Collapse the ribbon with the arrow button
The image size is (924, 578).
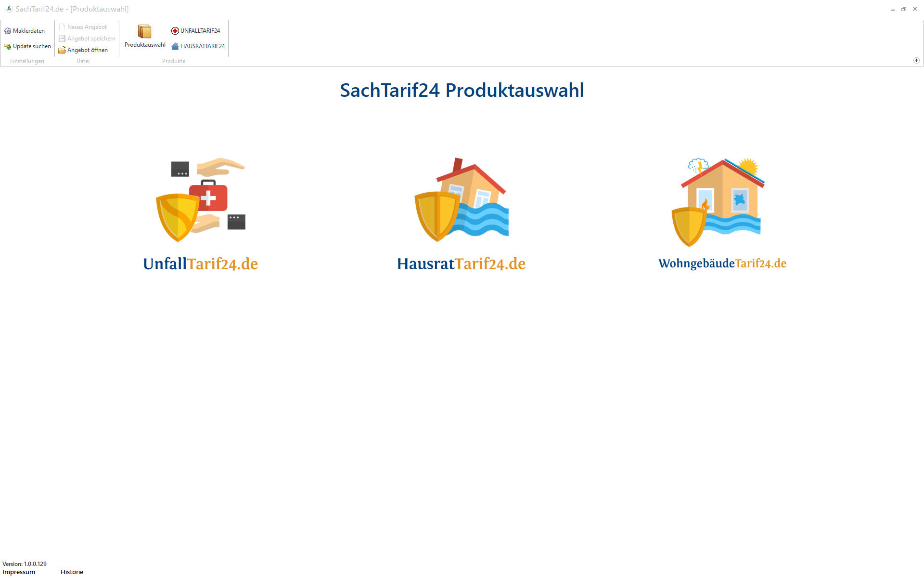pos(917,61)
